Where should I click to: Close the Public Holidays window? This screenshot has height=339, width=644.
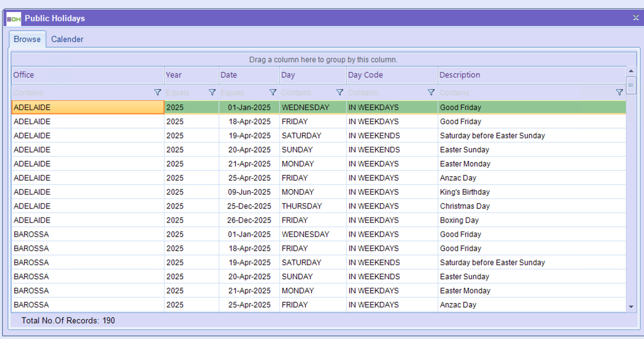point(636,18)
